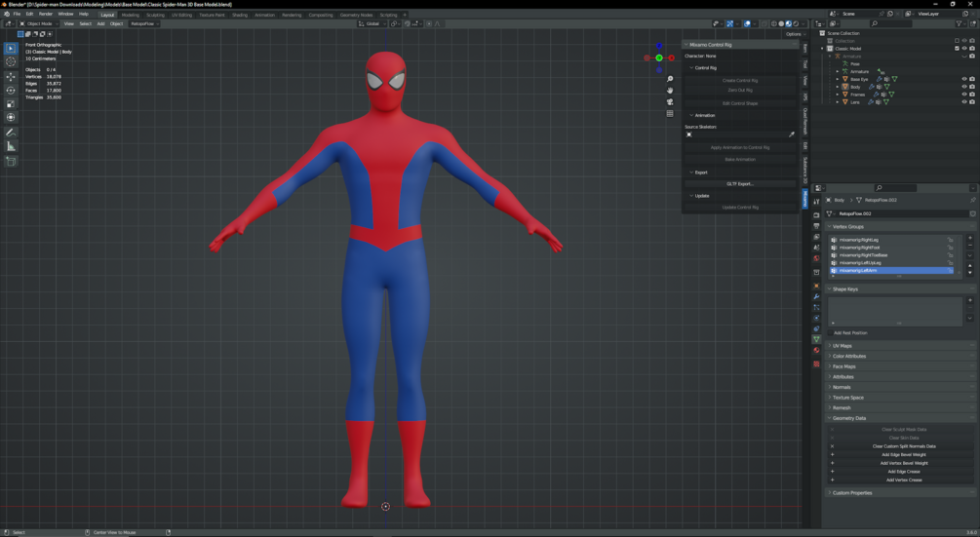Expand the Custom Properties section

pos(852,493)
